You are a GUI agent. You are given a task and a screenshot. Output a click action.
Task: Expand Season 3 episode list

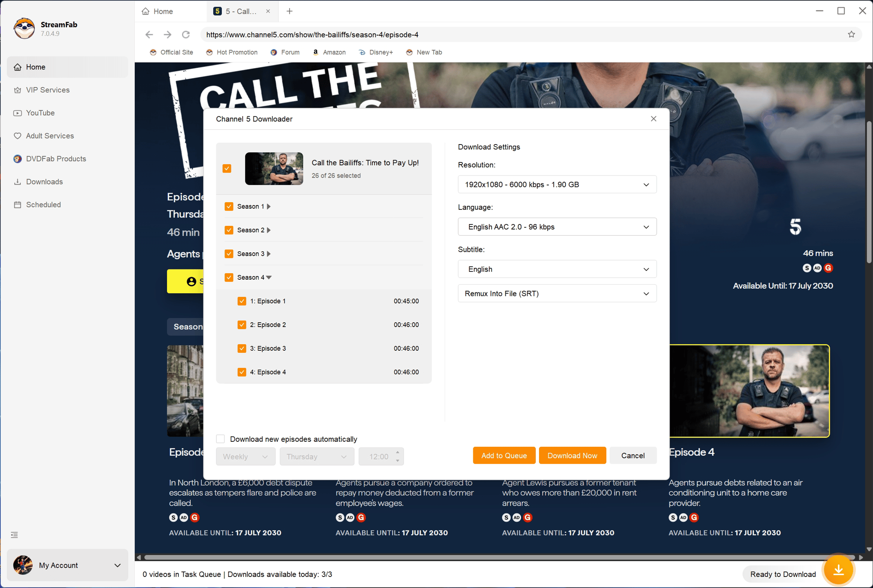point(269,254)
